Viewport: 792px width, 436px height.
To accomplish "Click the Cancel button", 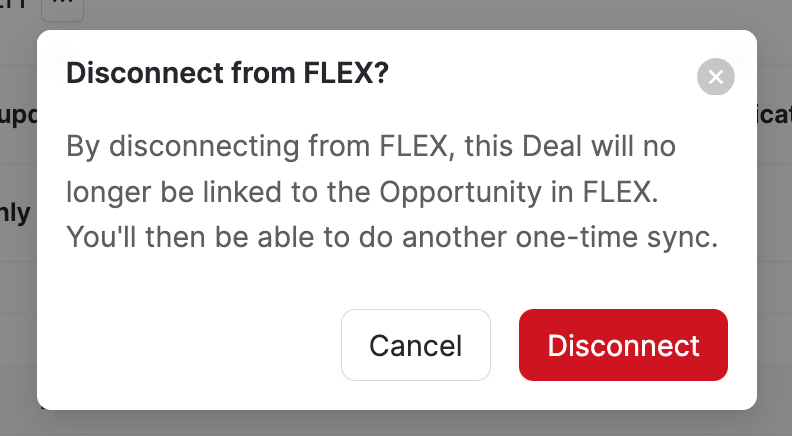I will tap(416, 345).
